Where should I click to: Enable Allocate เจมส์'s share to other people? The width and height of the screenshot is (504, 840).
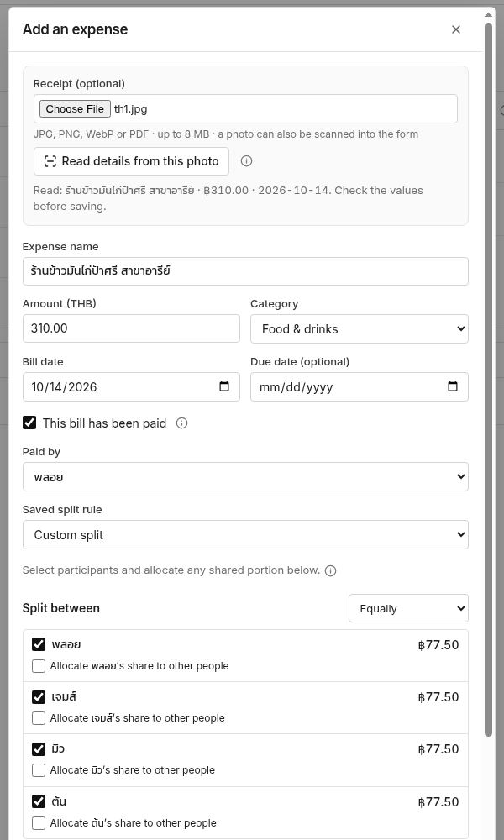pos(39,718)
